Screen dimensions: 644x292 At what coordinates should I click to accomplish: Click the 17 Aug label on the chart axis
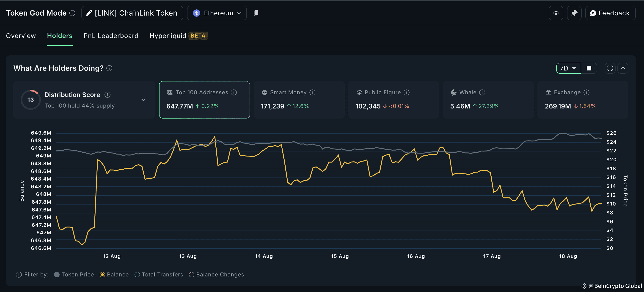pos(492,256)
